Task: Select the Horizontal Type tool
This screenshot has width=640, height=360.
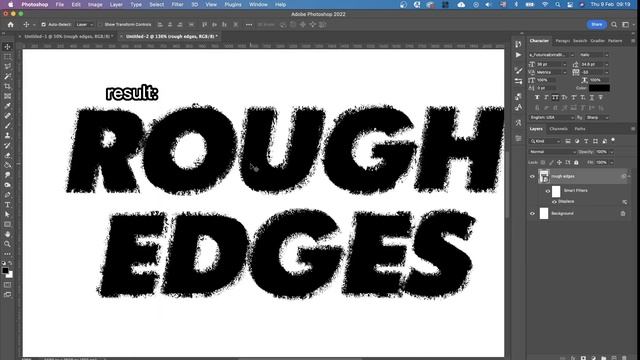Action: tap(7, 204)
